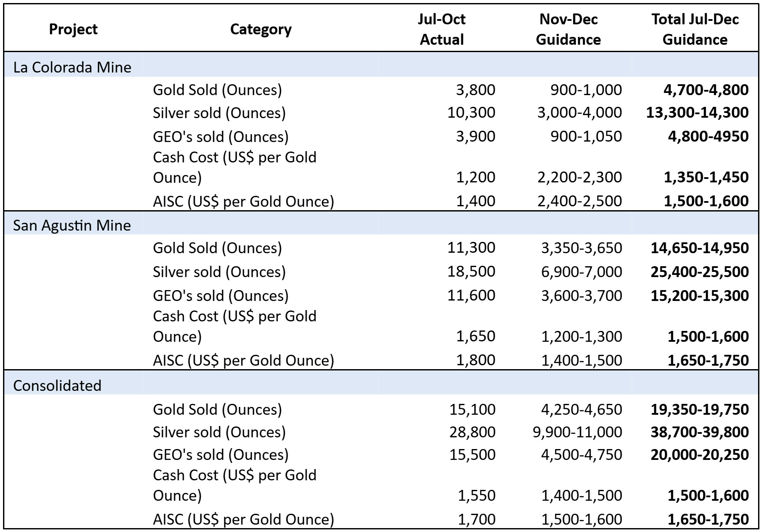Select the Consolidated section row
The width and height of the screenshot is (762, 532).
(381, 385)
